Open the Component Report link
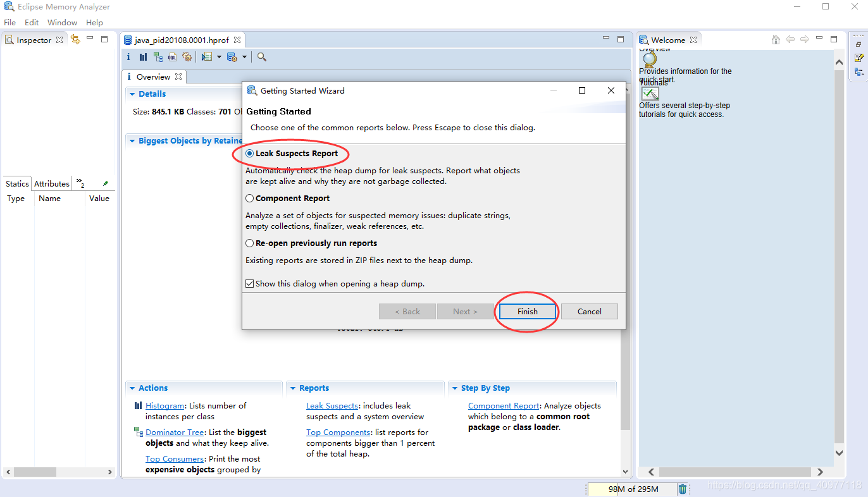Image resolution: width=868 pixels, height=497 pixels. point(504,406)
